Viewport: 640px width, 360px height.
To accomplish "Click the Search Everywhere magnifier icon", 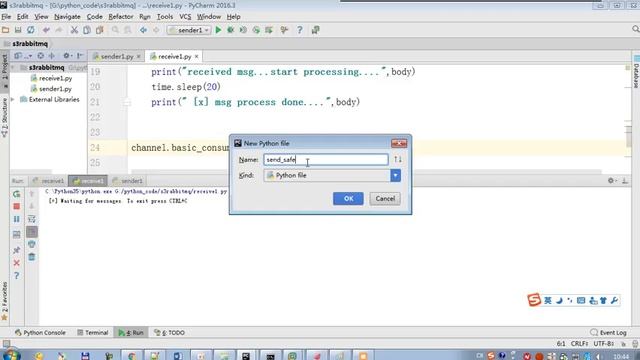I will (x=636, y=29).
